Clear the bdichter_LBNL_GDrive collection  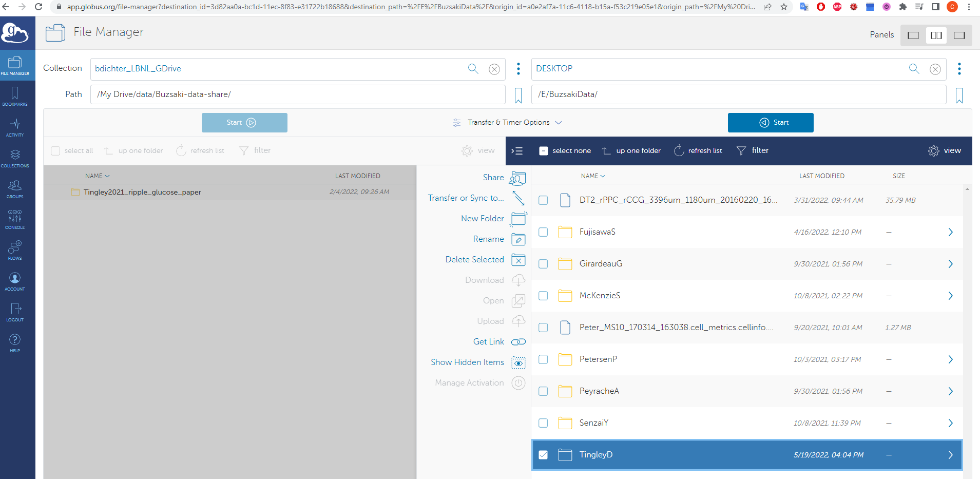[x=494, y=69]
